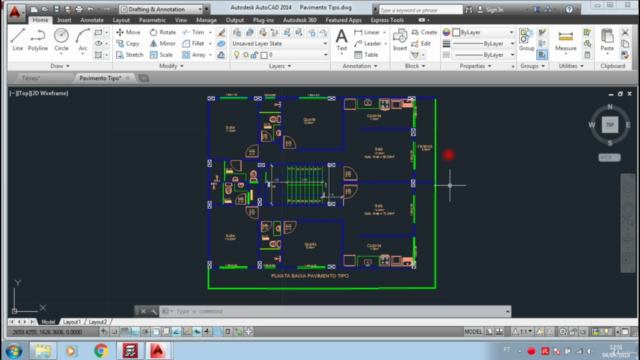Switch to Layout2 tab

click(98, 322)
